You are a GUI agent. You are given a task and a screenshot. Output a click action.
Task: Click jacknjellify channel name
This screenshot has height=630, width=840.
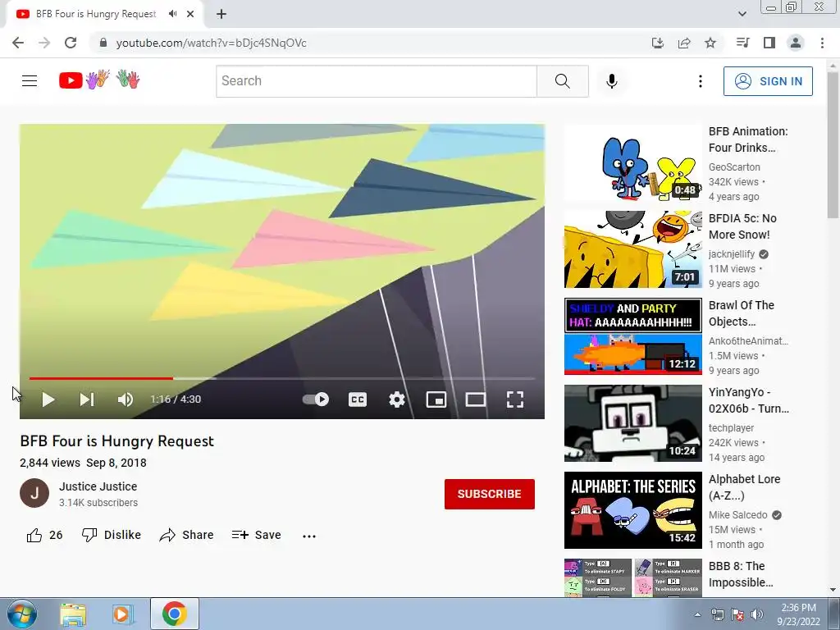731,254
